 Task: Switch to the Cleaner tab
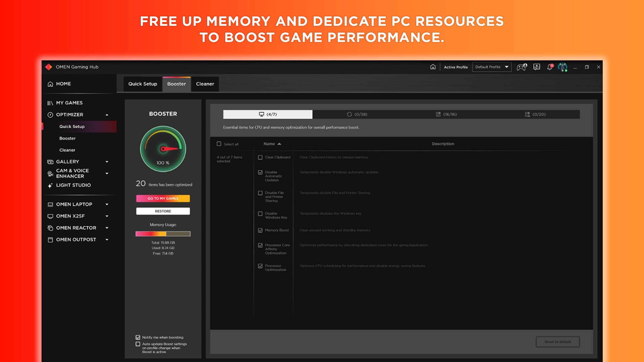click(x=205, y=84)
